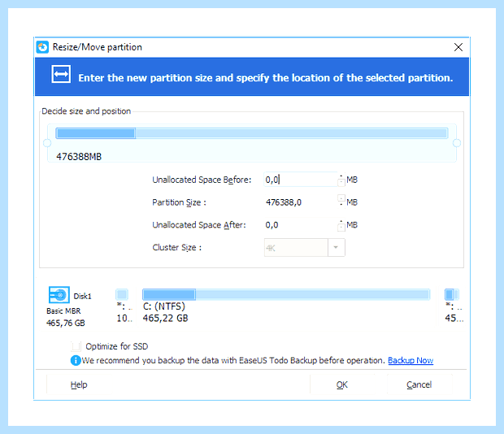This screenshot has height=434, width=504.
Task: Select the small partition left of C:
Action: [122, 294]
